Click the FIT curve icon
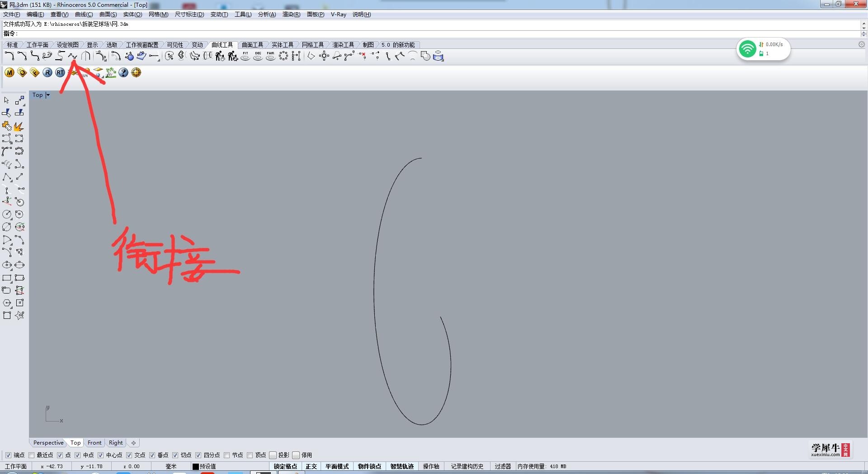The width and height of the screenshot is (868, 474). coord(245,56)
